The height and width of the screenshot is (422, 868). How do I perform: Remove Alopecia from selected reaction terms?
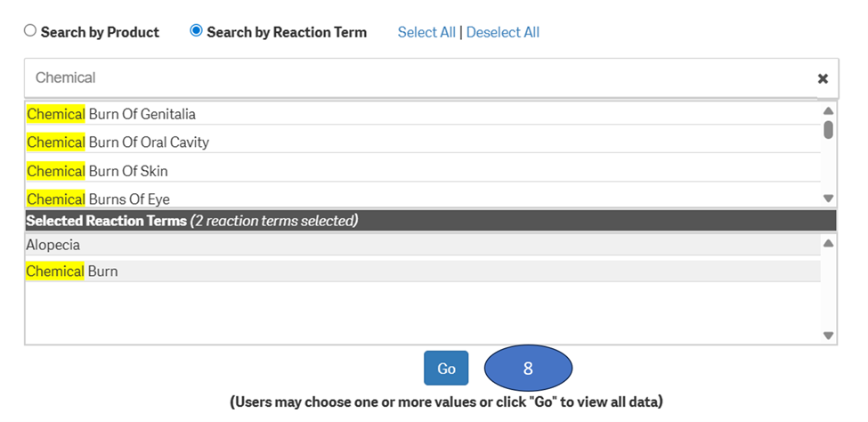coord(53,245)
